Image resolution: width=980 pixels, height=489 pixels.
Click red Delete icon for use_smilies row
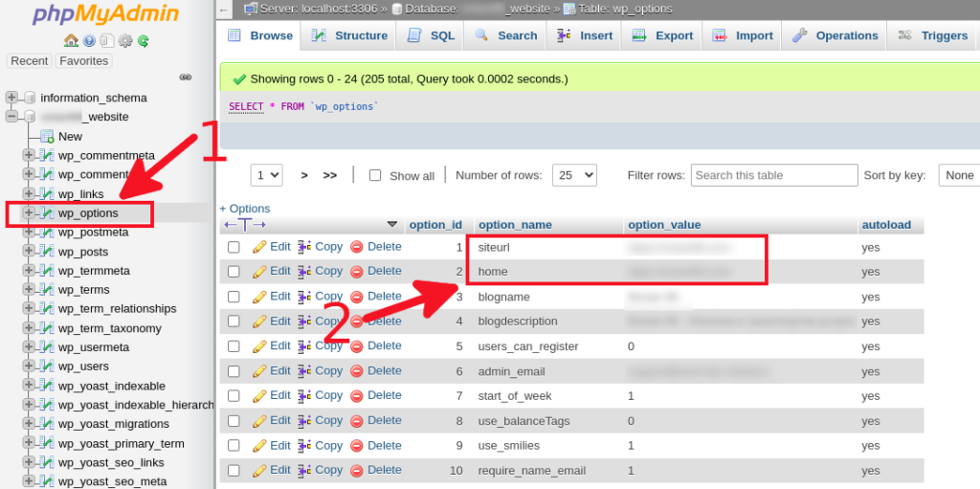357,446
